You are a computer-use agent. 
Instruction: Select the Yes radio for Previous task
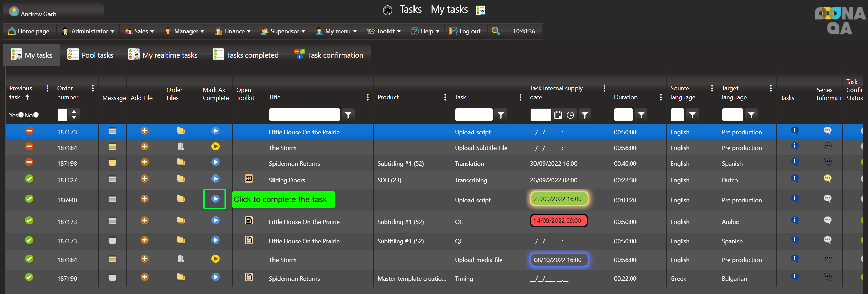coord(21,115)
